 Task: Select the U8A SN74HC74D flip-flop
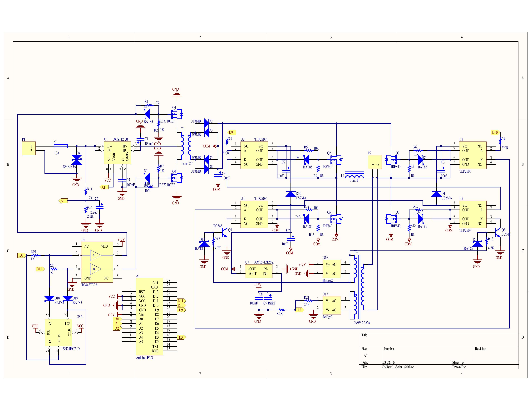click(x=58, y=332)
